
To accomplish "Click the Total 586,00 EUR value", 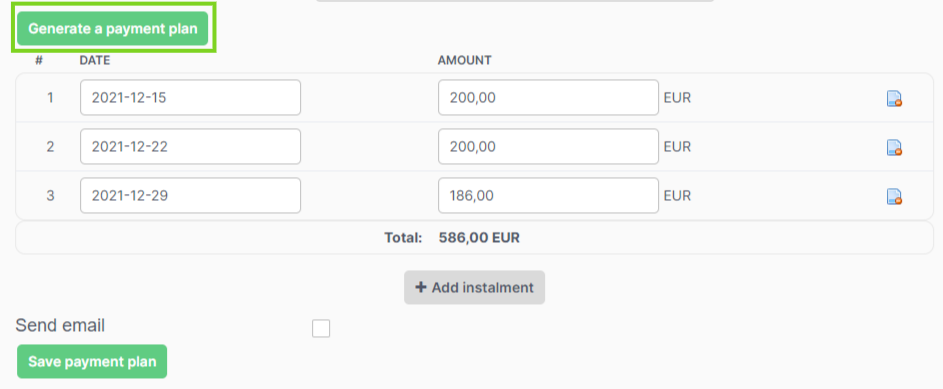I will coord(479,238).
